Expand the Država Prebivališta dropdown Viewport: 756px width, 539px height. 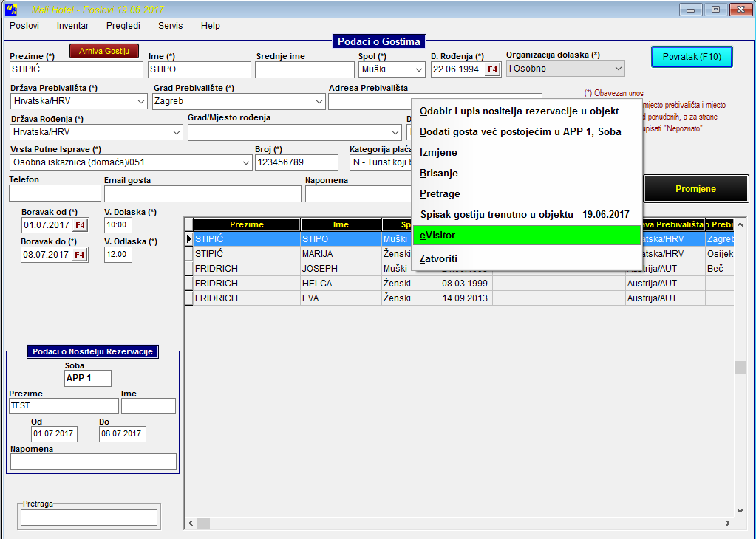coord(141,102)
